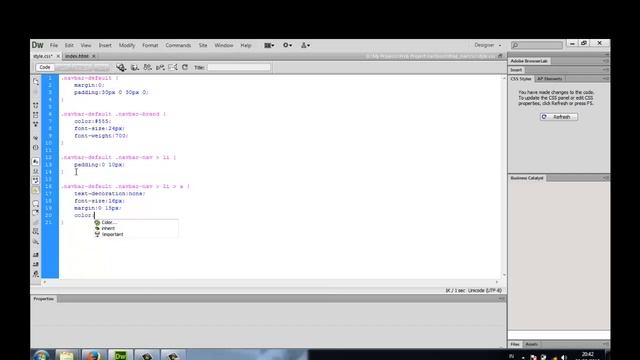
Task: Open the Designer workspace switcher
Action: click(x=488, y=45)
